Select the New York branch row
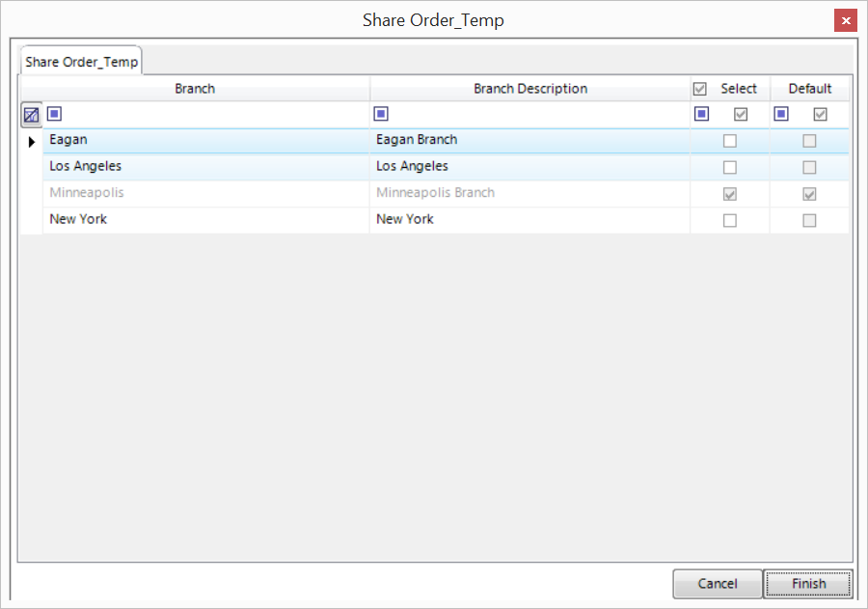Image resolution: width=868 pixels, height=609 pixels. pyautogui.click(x=207, y=220)
